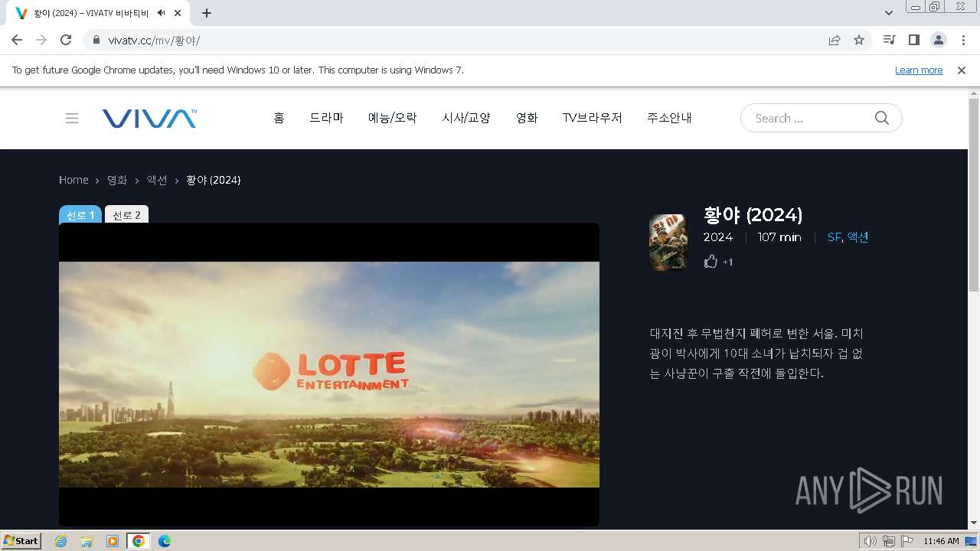Screen dimensions: 980x551
Task: Click the 107 min runtime text
Action: 779,237
